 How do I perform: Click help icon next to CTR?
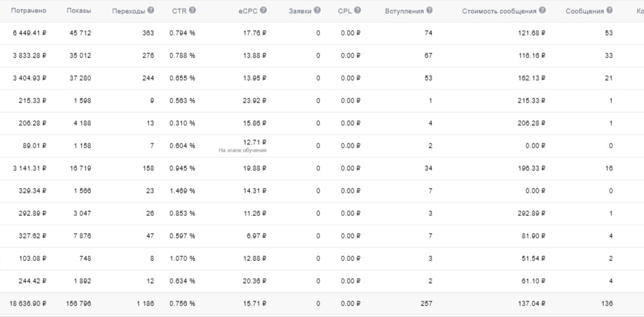pos(192,10)
